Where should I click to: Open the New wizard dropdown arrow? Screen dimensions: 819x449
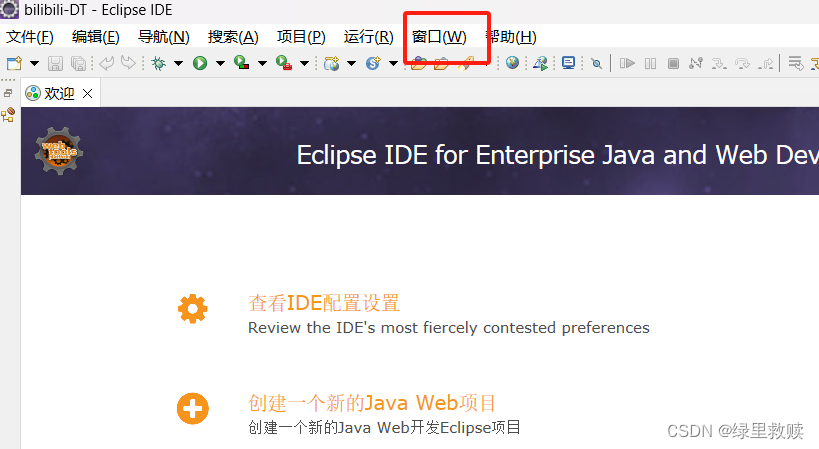34,64
